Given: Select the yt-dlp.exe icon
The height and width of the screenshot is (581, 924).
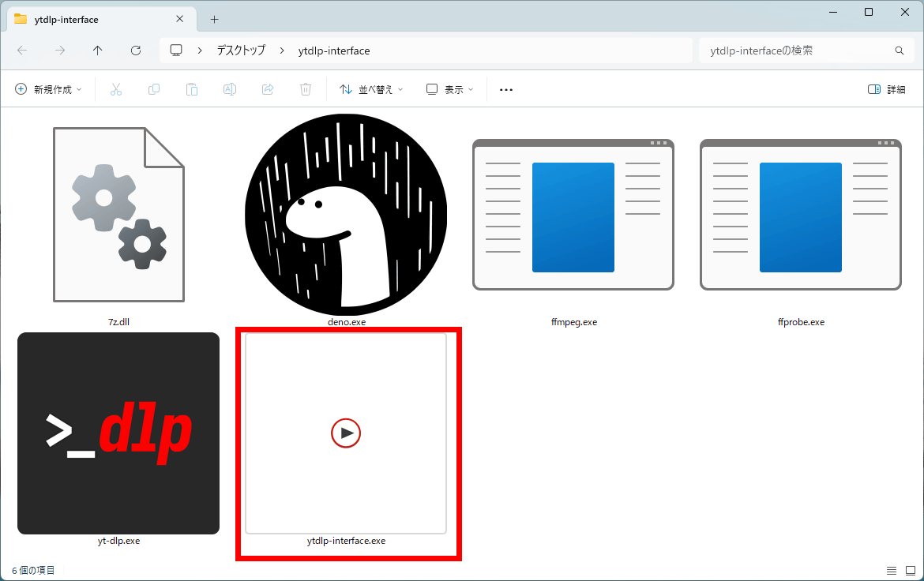Looking at the screenshot, I should (118, 433).
